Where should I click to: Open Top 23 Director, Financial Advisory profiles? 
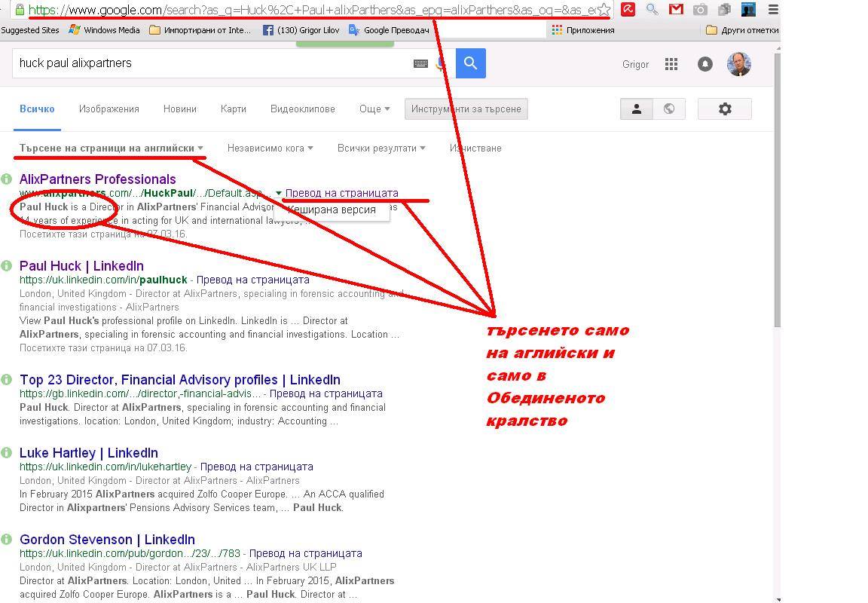[x=180, y=380]
